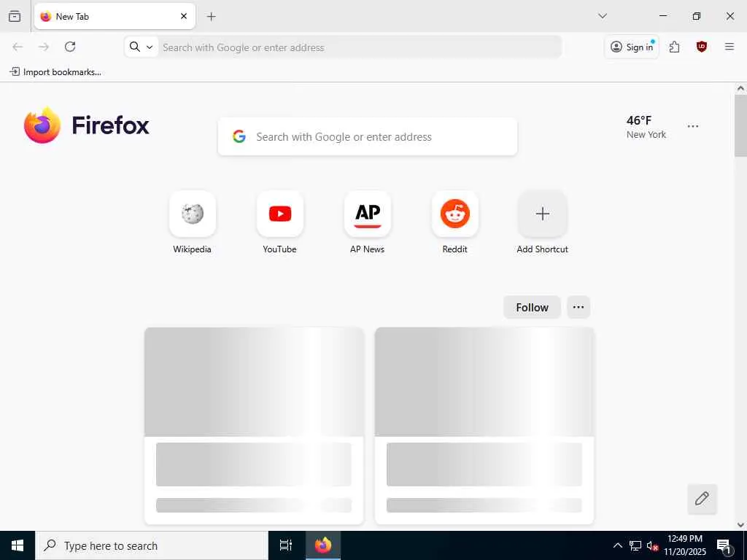Open the first loading story card
Image resolution: width=747 pixels, height=560 pixels.
tap(254, 426)
